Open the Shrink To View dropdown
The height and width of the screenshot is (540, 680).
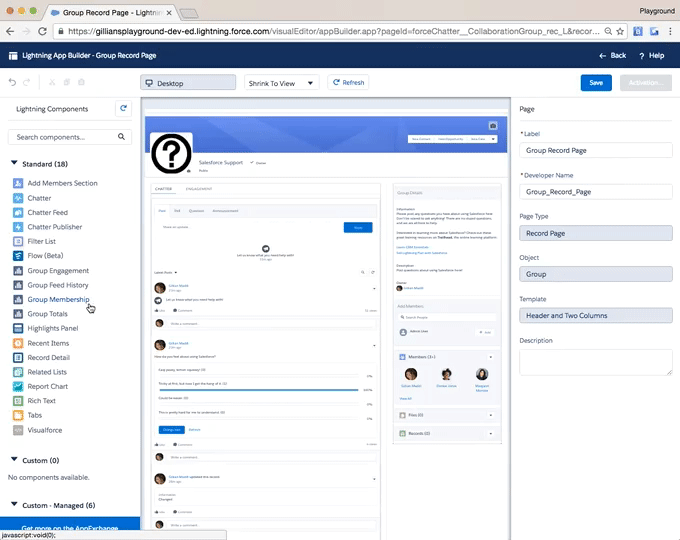(x=281, y=83)
